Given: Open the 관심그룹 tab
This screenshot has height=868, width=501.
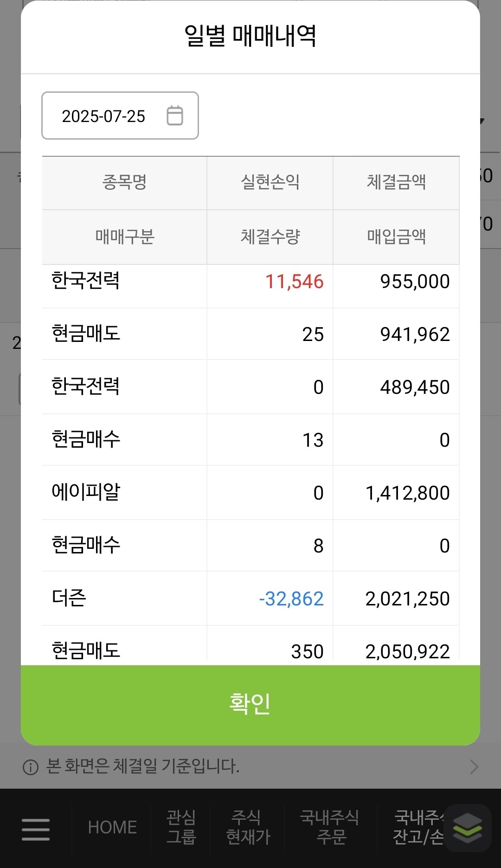Looking at the screenshot, I should (x=181, y=827).
